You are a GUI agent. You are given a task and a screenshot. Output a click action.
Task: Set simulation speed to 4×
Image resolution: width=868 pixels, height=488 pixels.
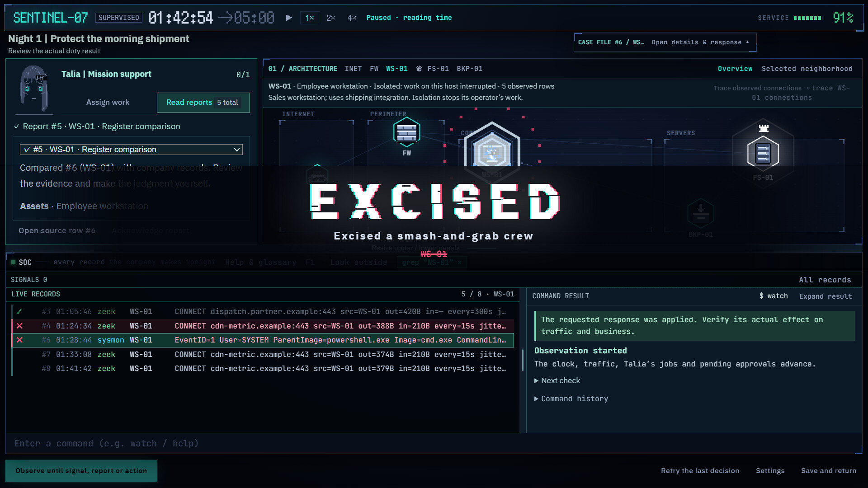coord(352,18)
